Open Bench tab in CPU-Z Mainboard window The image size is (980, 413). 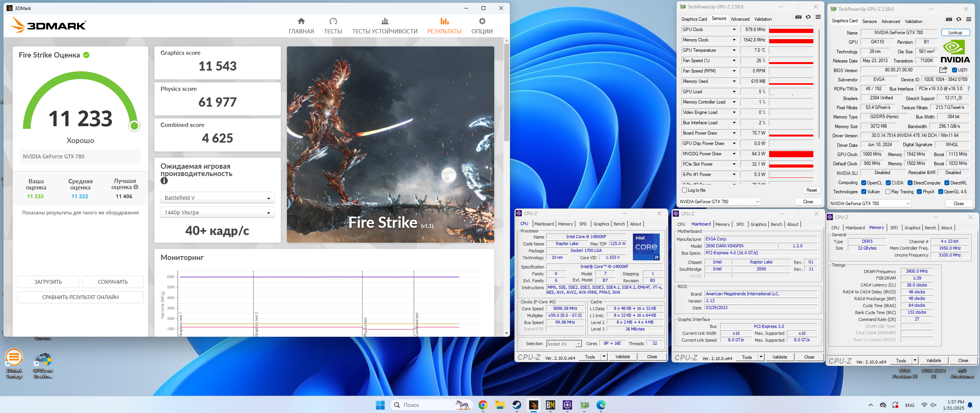pos(776,224)
